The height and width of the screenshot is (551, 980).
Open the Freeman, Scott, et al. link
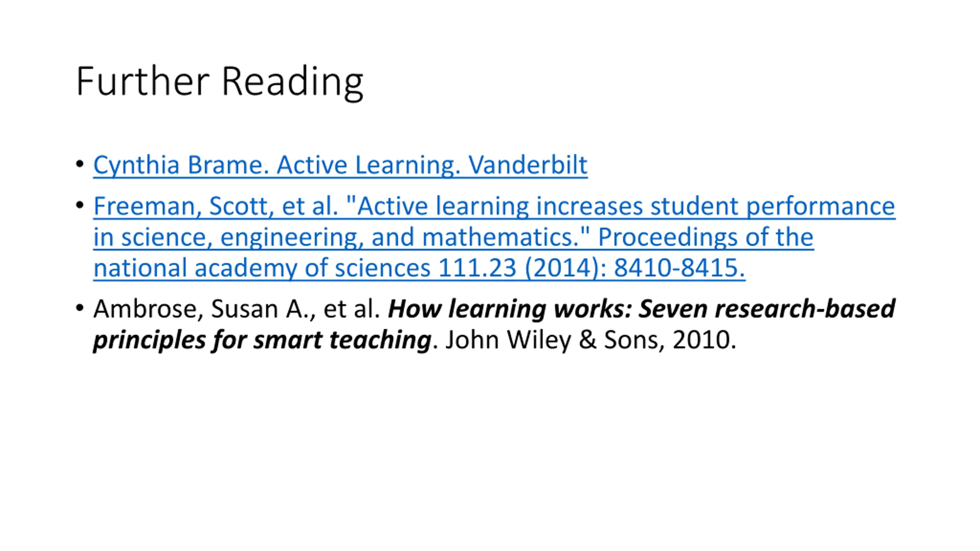(x=494, y=236)
